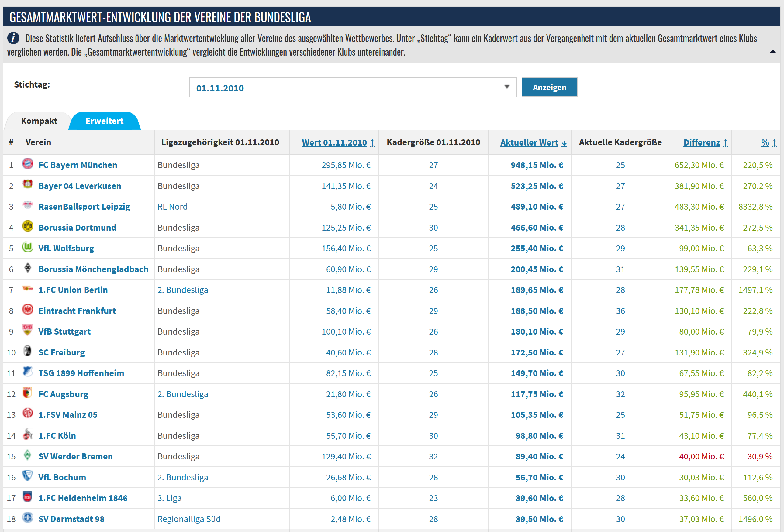Collapse the statistic description with the arrow
This screenshot has width=784, height=532.
[772, 52]
